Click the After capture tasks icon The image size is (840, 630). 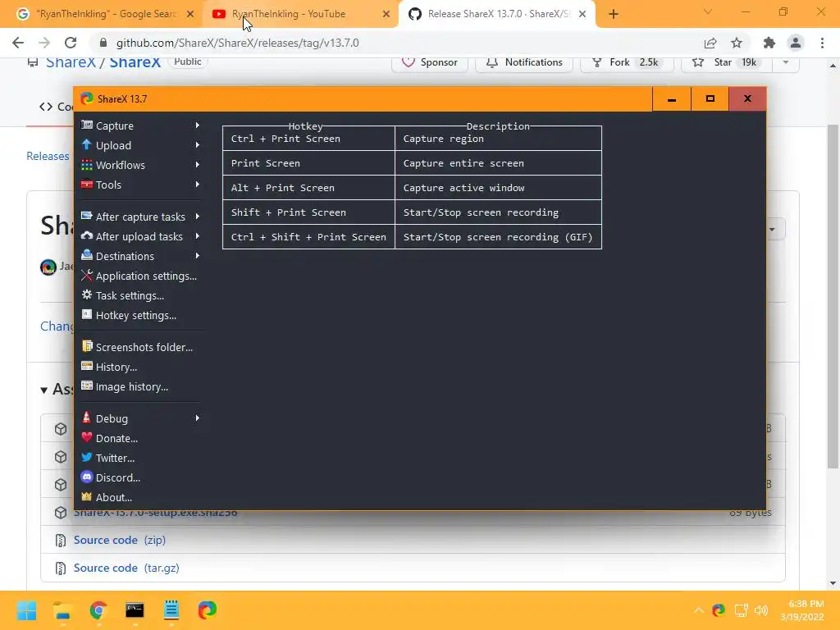click(x=87, y=216)
